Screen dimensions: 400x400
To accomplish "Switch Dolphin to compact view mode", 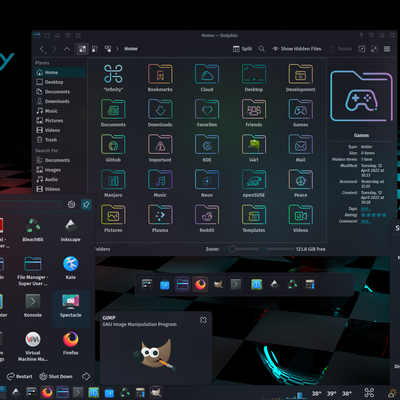I will (x=95, y=49).
